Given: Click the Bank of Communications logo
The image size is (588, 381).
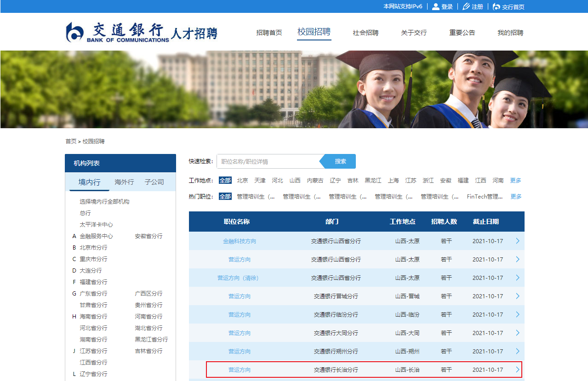Looking at the screenshot, I should (142, 32).
